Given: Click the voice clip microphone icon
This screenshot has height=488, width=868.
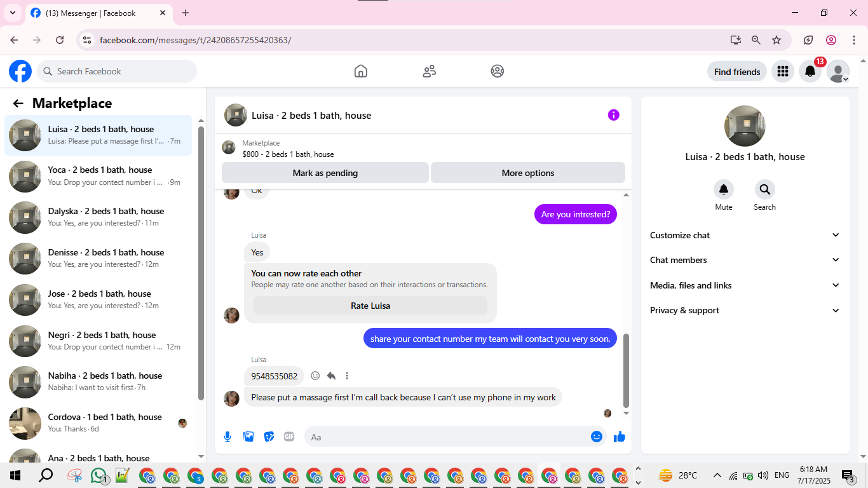Looking at the screenshot, I should [227, 437].
